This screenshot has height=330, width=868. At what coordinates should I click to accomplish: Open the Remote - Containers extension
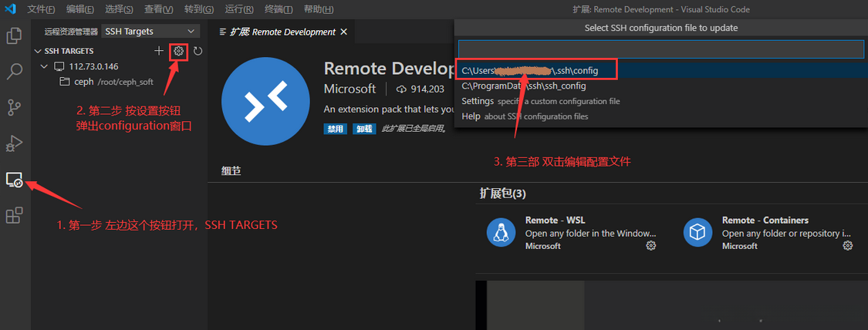[x=765, y=220]
